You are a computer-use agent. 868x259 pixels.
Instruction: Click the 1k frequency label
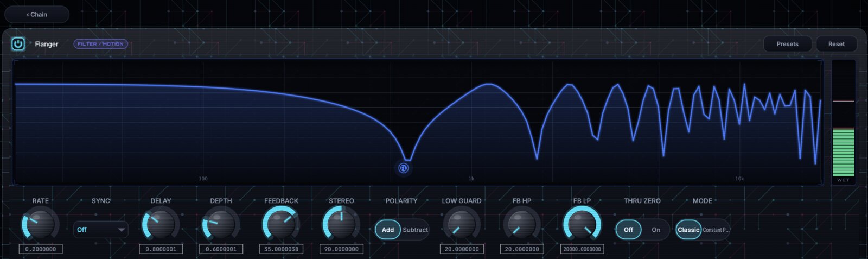tap(471, 179)
